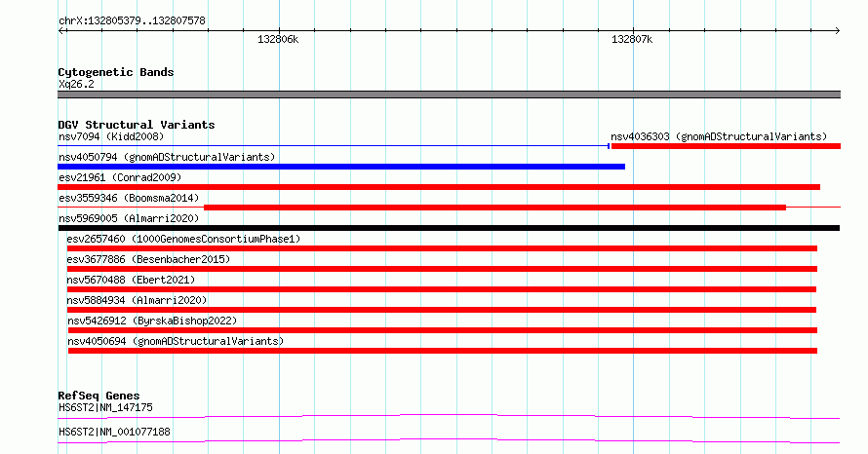This screenshot has width=868, height=454.
Task: Select the red esv3677886 variant bar
Action: coord(442,269)
